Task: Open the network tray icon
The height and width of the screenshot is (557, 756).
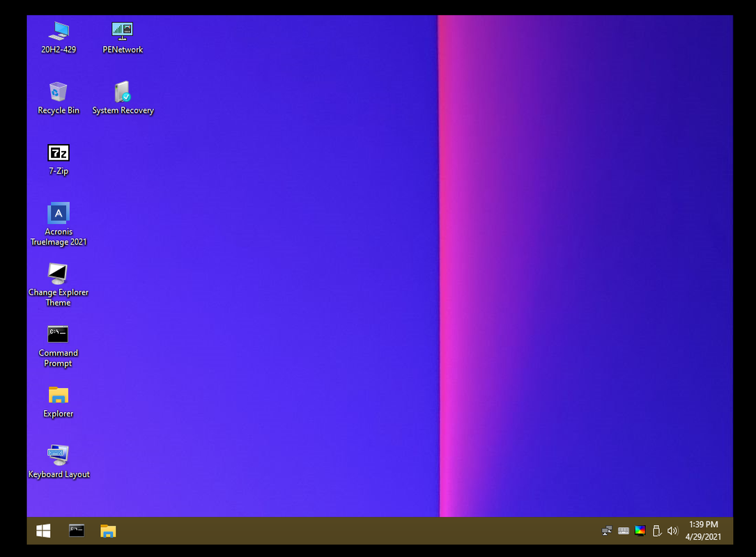Action: tap(606, 531)
